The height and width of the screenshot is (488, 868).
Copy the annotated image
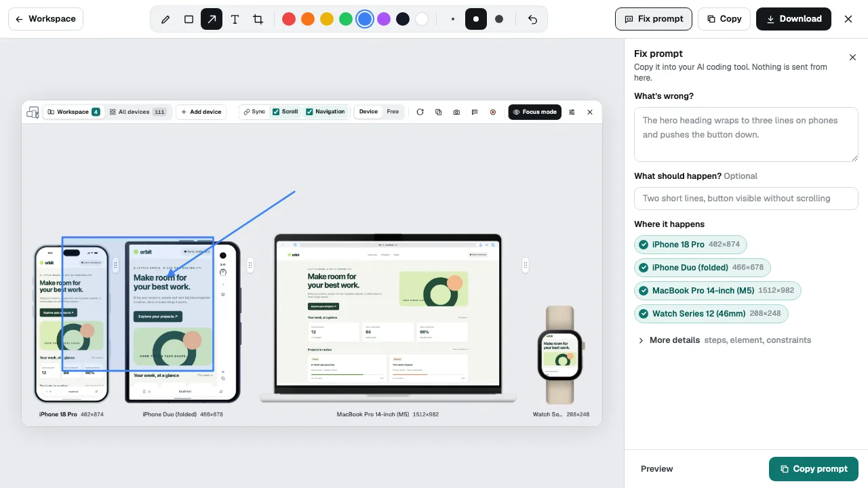pyautogui.click(x=724, y=19)
